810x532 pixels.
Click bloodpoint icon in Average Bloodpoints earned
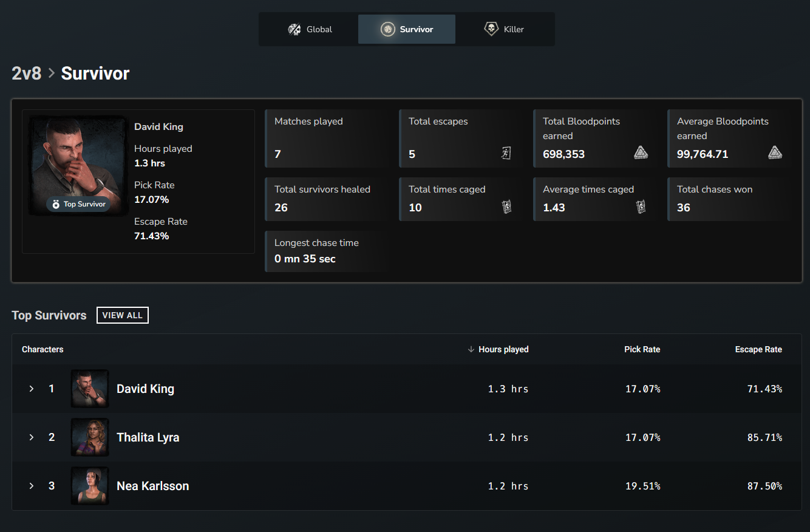tap(775, 153)
